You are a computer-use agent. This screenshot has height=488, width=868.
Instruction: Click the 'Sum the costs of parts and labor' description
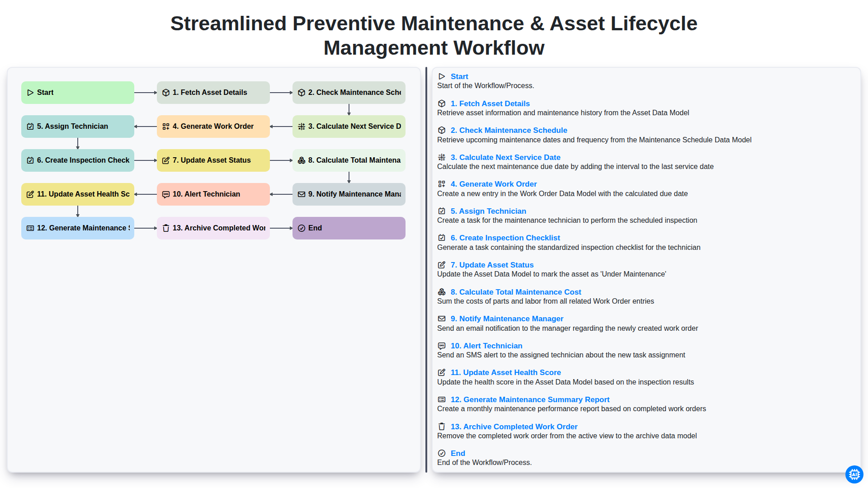pyautogui.click(x=545, y=301)
